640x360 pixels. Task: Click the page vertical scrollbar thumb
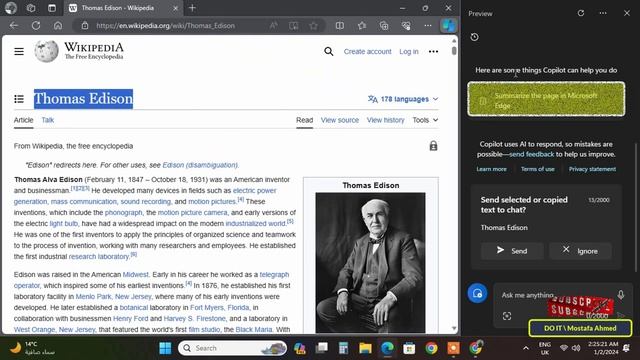click(x=454, y=51)
